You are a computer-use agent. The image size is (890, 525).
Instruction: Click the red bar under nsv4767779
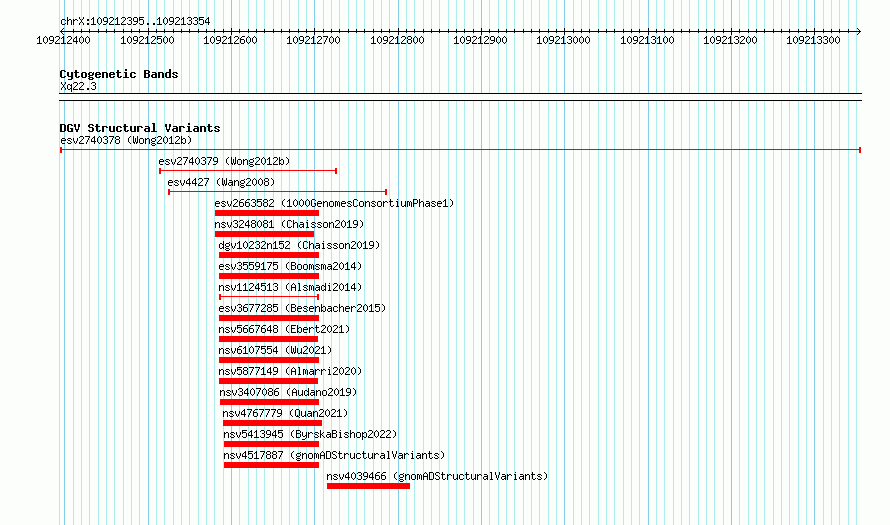pos(272,423)
